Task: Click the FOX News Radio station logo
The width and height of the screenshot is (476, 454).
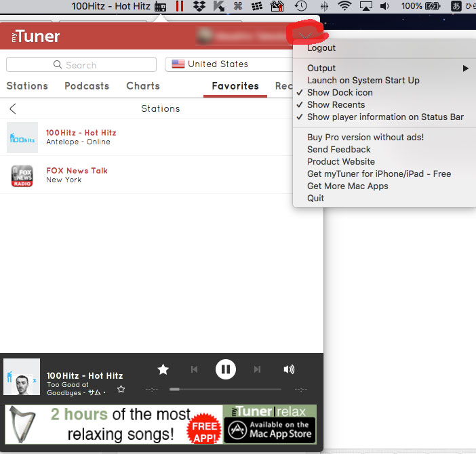Action: [22, 176]
